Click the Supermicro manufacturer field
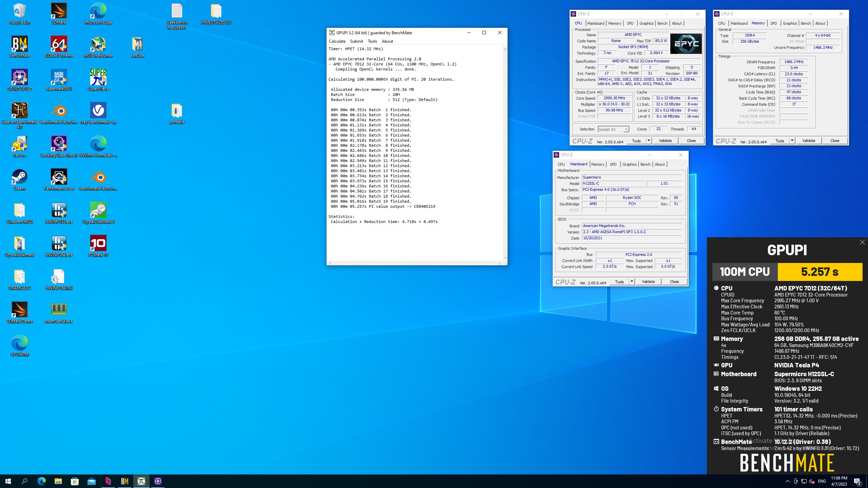Viewport: 868px width, 488px height. (x=632, y=177)
